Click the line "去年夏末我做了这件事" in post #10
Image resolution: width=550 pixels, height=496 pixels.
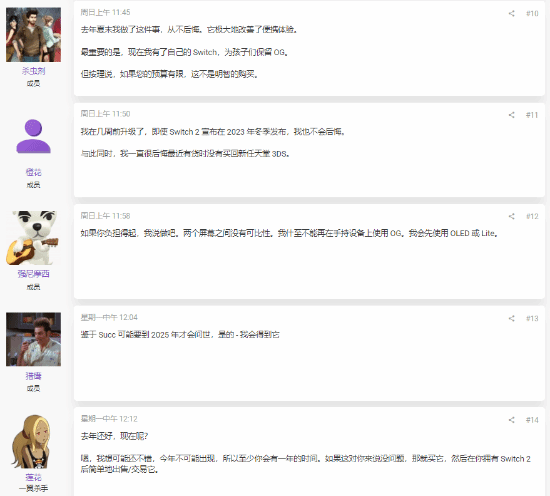(189, 29)
